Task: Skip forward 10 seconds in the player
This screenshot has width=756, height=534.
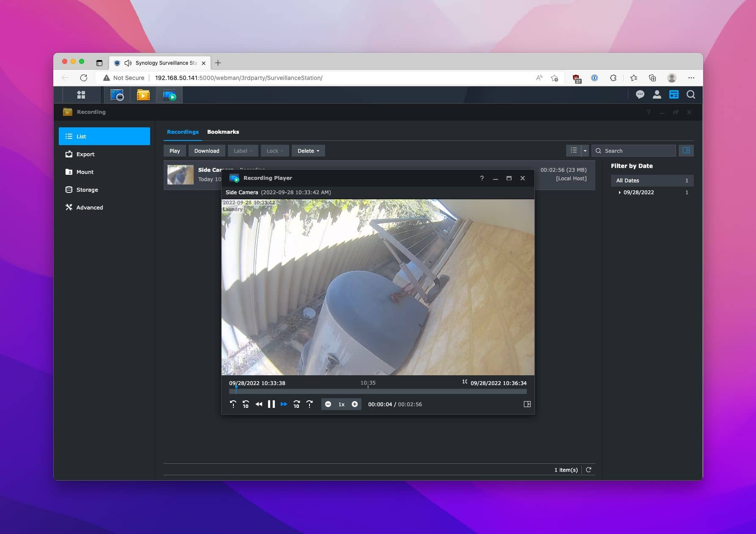Action: point(297,404)
